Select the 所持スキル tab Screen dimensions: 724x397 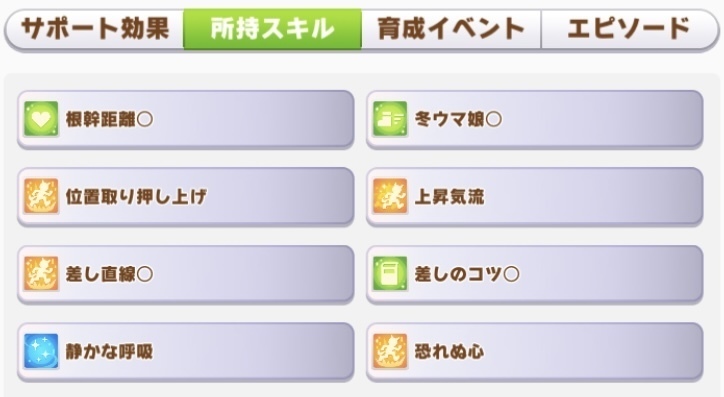pyautogui.click(x=272, y=29)
